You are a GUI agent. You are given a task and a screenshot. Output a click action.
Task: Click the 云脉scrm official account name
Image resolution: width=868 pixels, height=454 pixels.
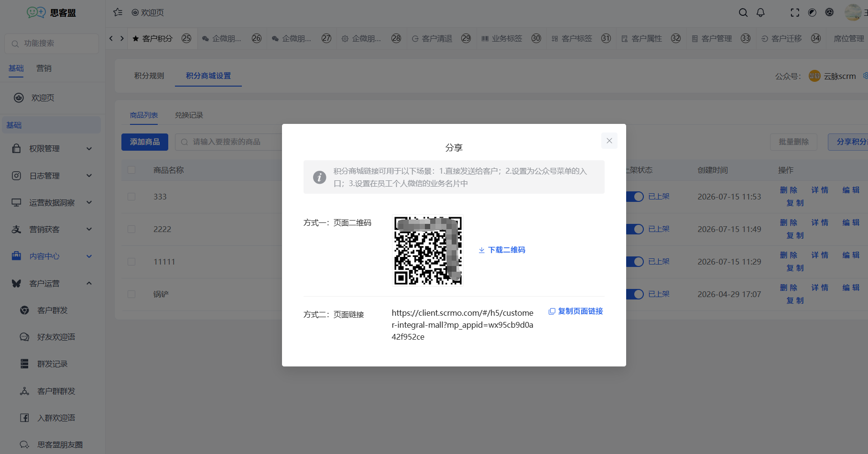[x=840, y=76]
